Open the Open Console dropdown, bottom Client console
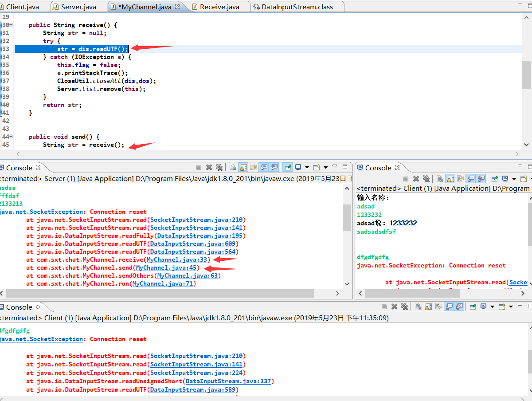This screenshot has height=401, width=532. (511, 307)
